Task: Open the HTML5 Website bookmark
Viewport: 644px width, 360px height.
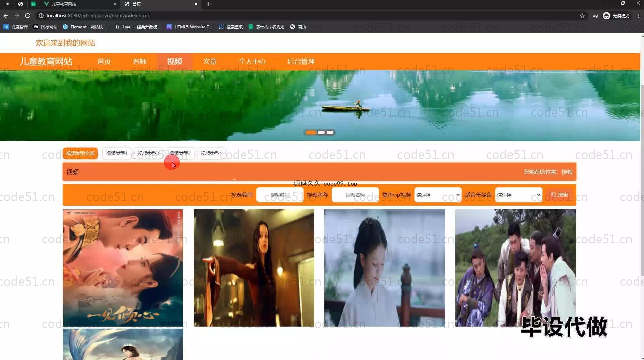Action: pyautogui.click(x=190, y=27)
